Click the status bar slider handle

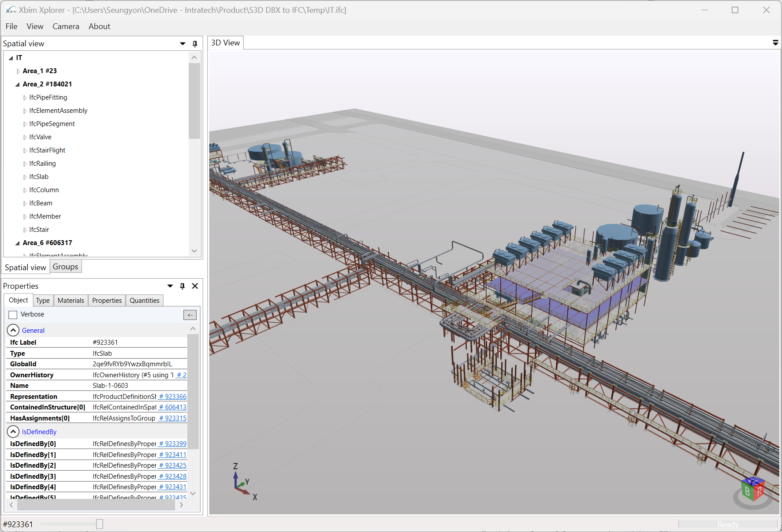(100, 524)
